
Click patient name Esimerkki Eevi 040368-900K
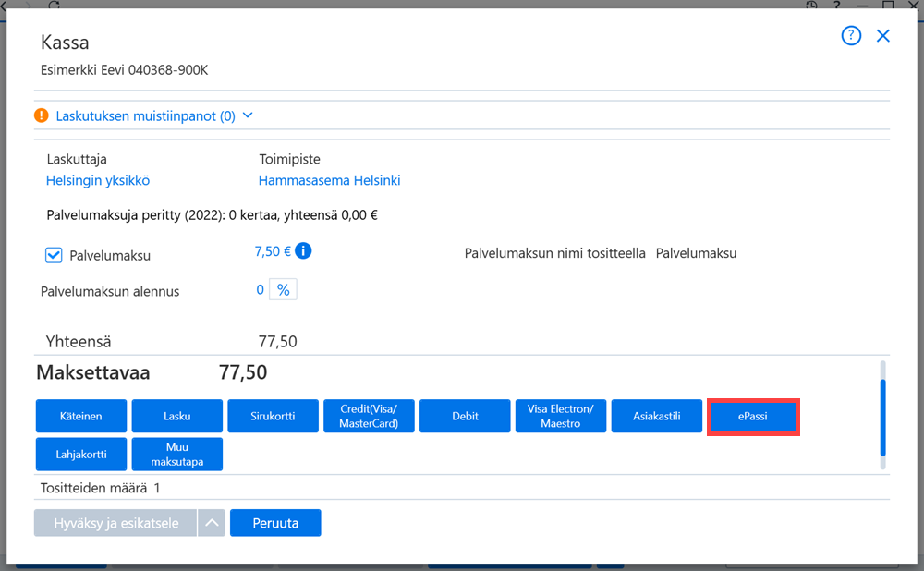point(125,70)
